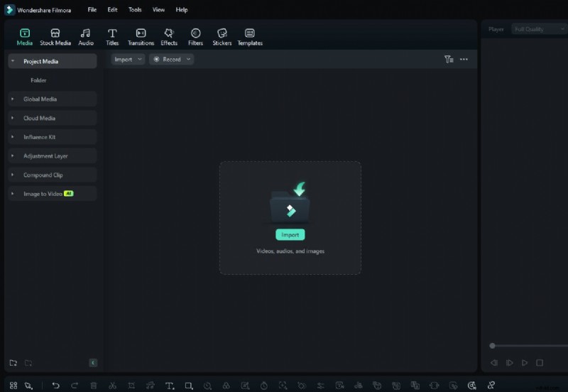
Task: Stop playback with the square button
Action: pyautogui.click(x=540, y=363)
